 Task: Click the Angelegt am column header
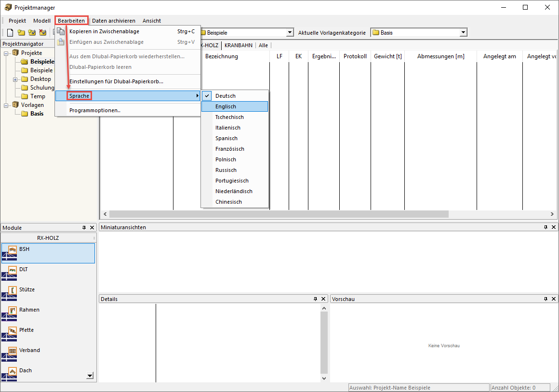click(x=500, y=56)
